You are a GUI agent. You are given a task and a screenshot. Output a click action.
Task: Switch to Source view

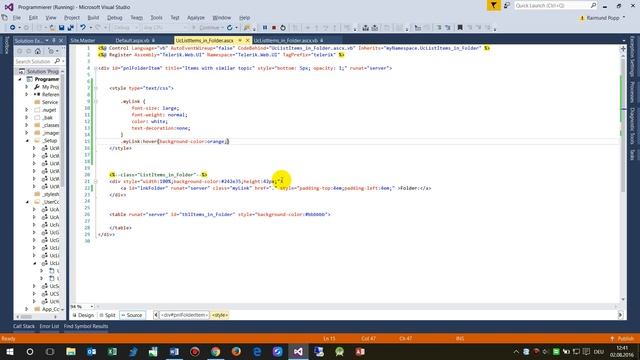point(132,315)
